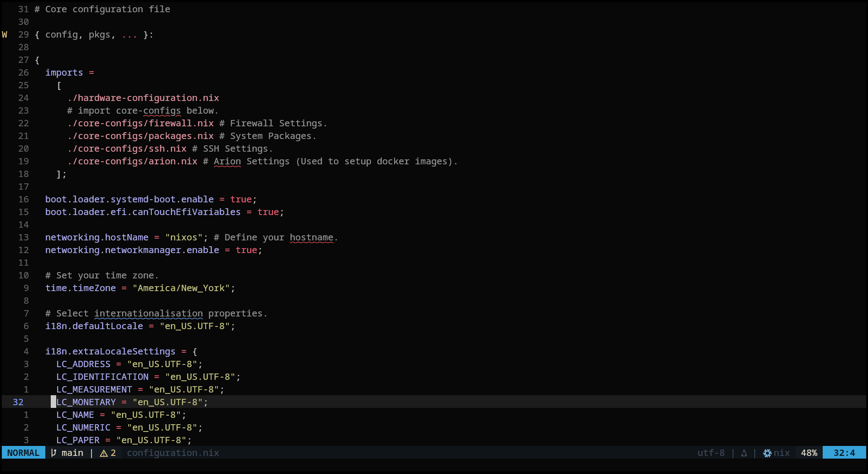Click the 48% file position indicator
868x474 pixels.
click(x=809, y=453)
